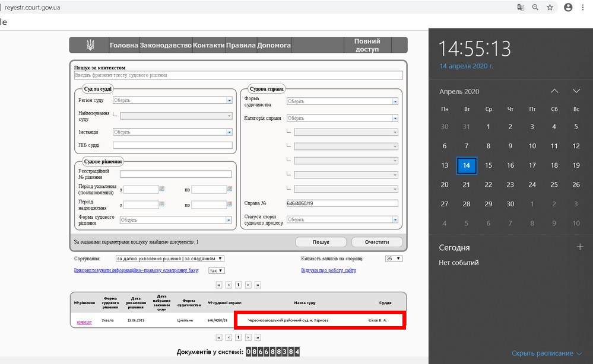This screenshot has width=593, height=364.
Task: Click the address bar showing reyestr.court.gov.ua
Action: (33, 7)
